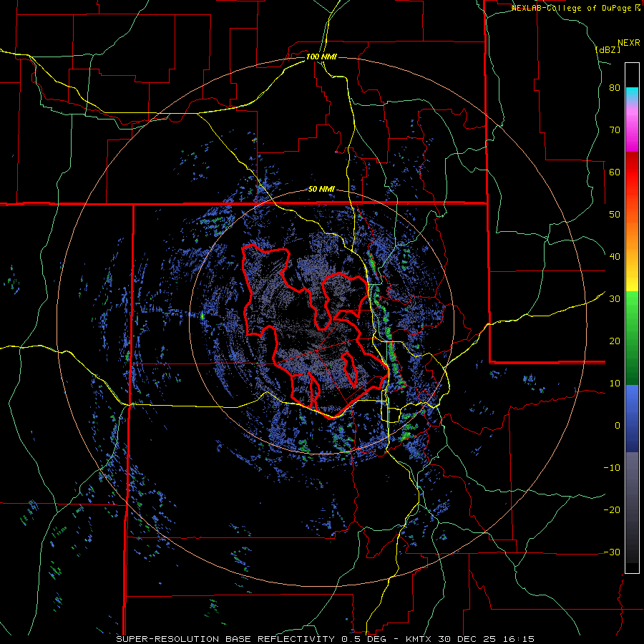Click the 100 NMI range ring label
Screen dimensions: 644x644
pos(321,57)
